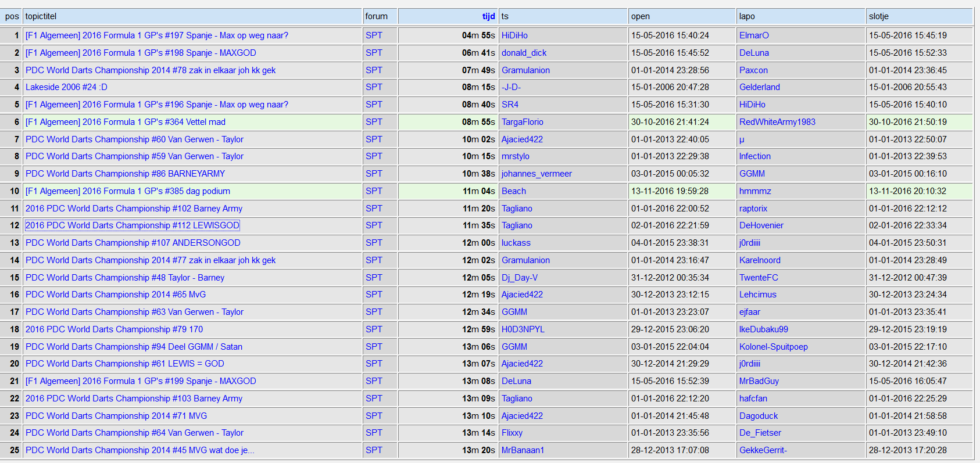Open user Lehcimus profile
This screenshot has width=980, height=463.
758,295
